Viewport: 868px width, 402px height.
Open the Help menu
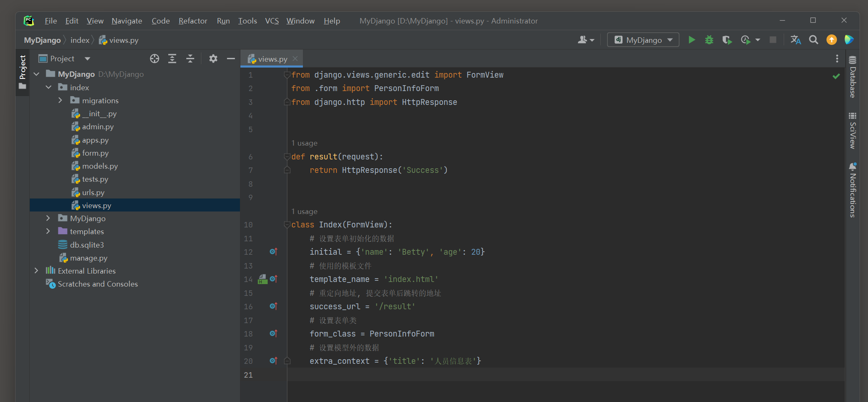tap(332, 21)
